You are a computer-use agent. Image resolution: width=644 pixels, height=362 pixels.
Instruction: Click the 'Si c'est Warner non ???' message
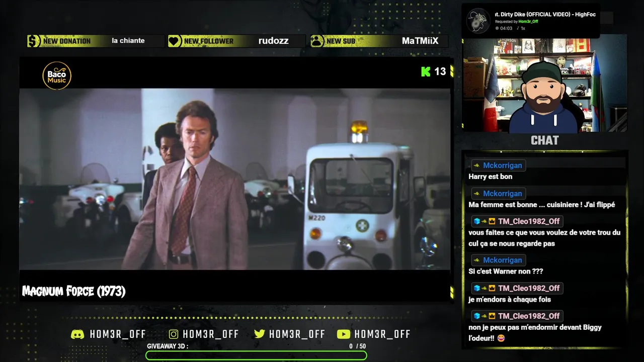pyautogui.click(x=506, y=271)
